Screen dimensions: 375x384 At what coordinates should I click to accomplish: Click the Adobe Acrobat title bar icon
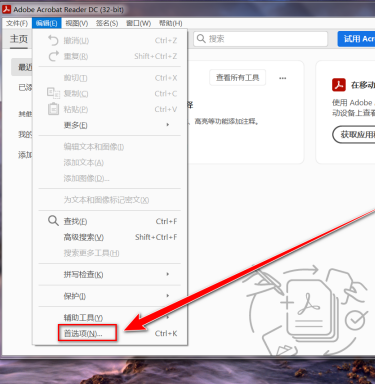[7, 9]
